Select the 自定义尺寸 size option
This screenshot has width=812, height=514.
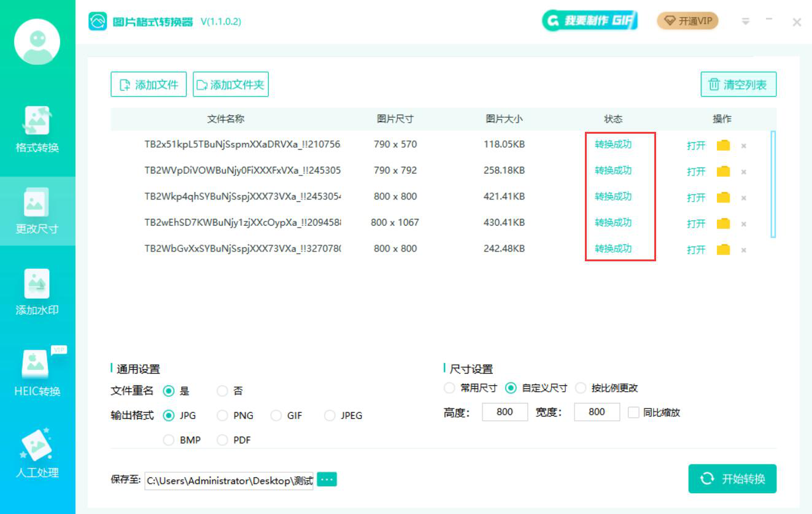point(511,388)
